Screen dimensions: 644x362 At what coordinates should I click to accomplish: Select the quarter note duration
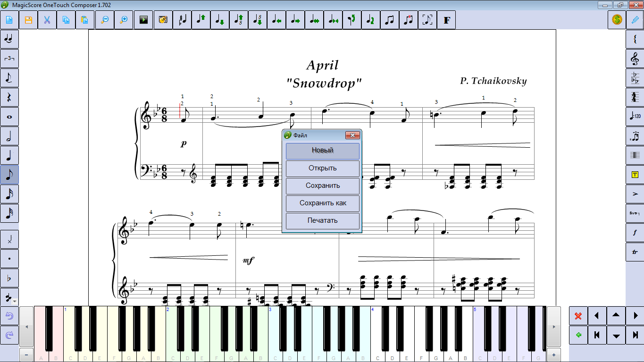tap(9, 155)
